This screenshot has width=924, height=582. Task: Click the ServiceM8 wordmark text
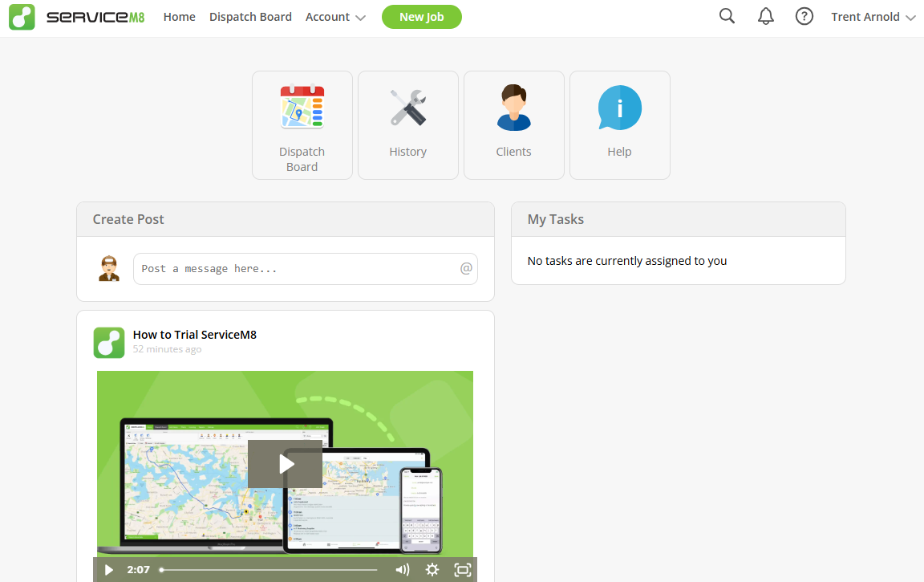tap(95, 17)
